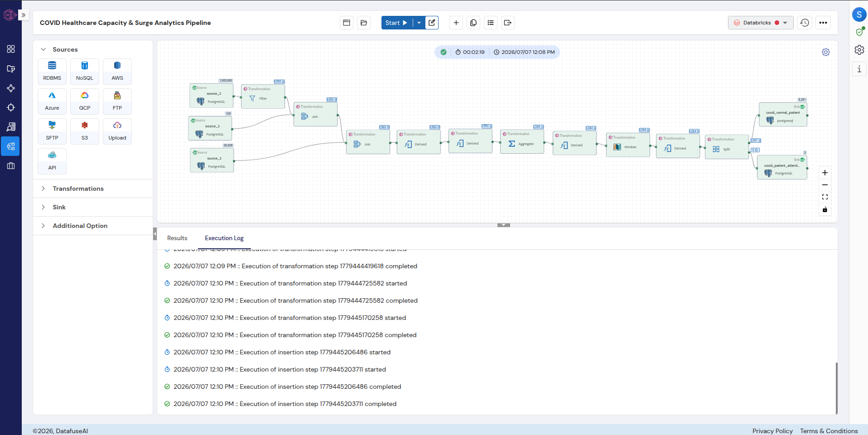Select the Window transformation node
The height and width of the screenshot is (435, 868).
pyautogui.click(x=628, y=145)
